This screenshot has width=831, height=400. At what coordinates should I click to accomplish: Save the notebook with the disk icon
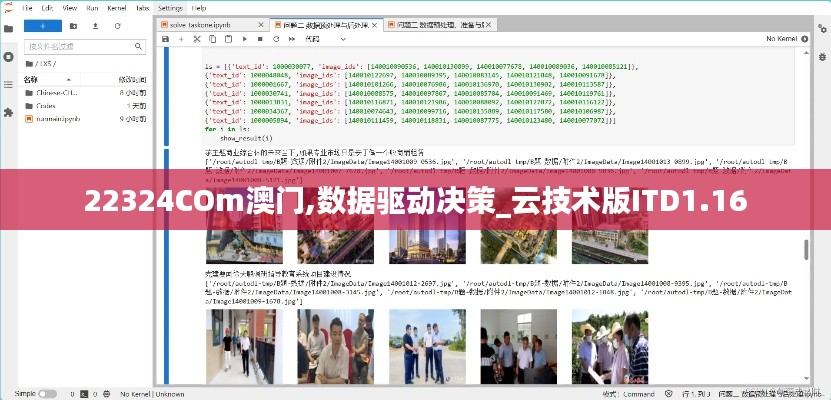[165, 39]
